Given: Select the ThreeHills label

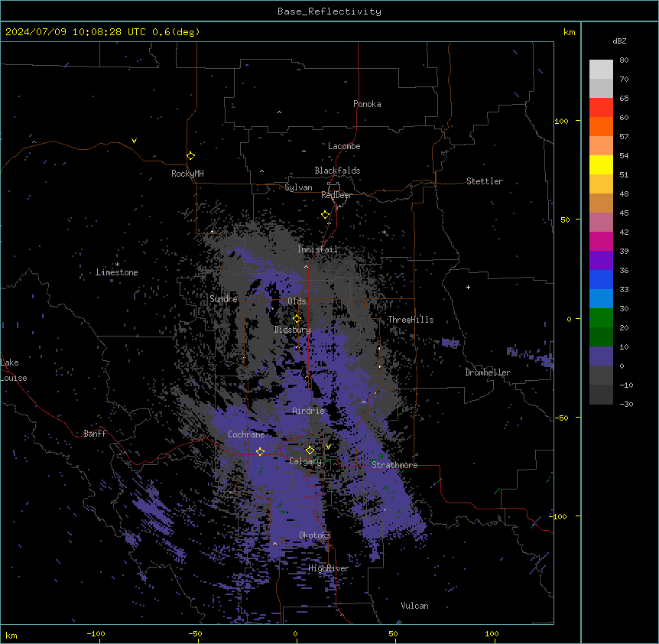Looking at the screenshot, I should click(x=411, y=320).
